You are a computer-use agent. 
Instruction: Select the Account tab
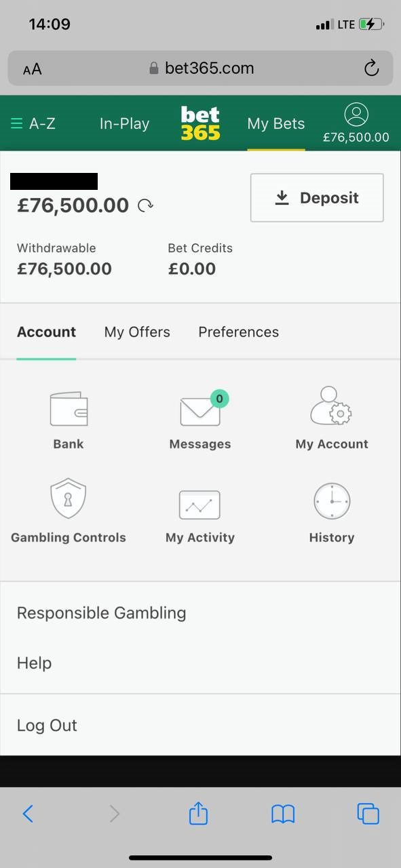pos(46,332)
